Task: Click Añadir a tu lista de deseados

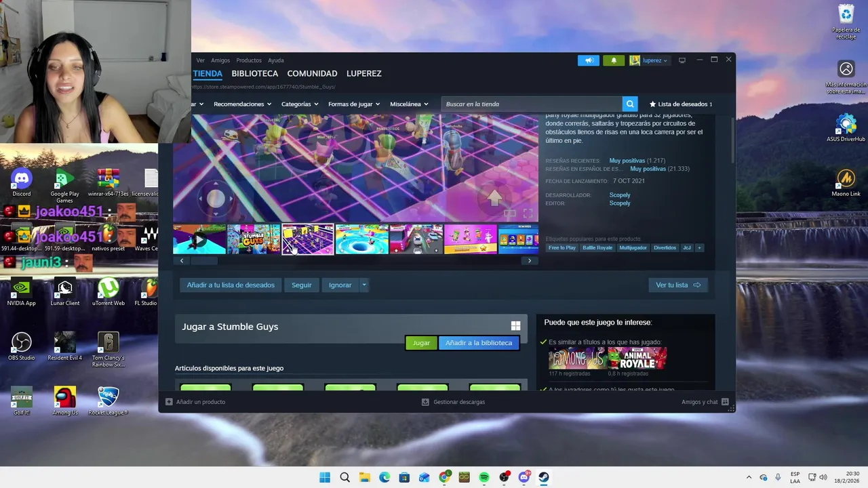Action: (x=231, y=285)
